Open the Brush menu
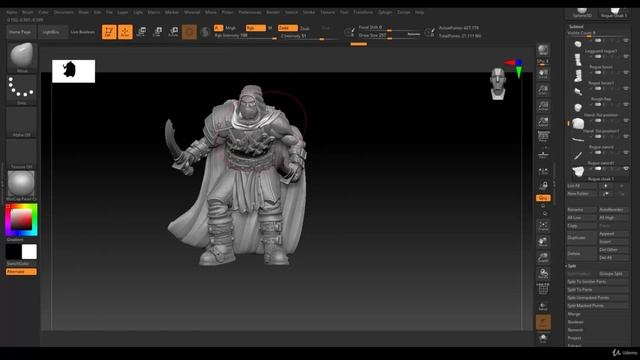This screenshot has width=640, height=360. click(x=28, y=12)
